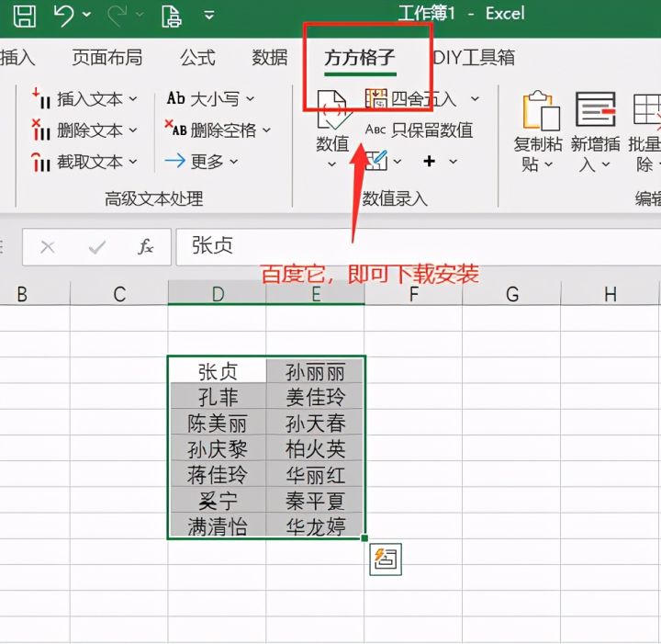This screenshot has height=644, width=661.
Task: Expand the 四舍五入 dropdown arrow
Action: [476, 99]
